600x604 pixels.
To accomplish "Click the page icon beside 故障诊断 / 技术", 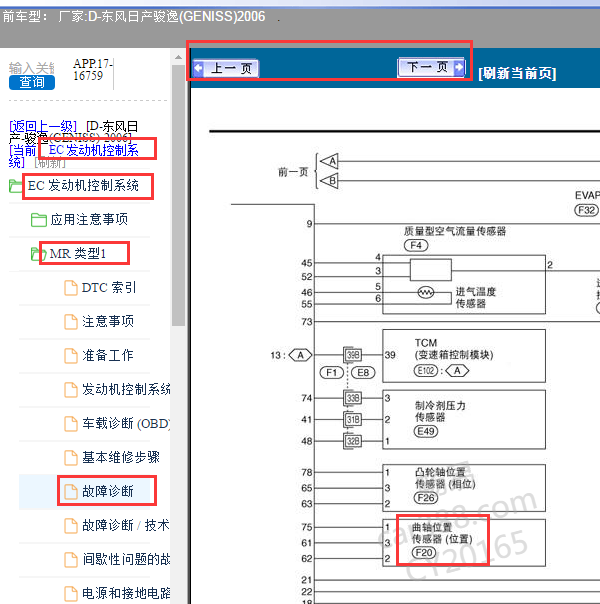I will [x=71, y=526].
